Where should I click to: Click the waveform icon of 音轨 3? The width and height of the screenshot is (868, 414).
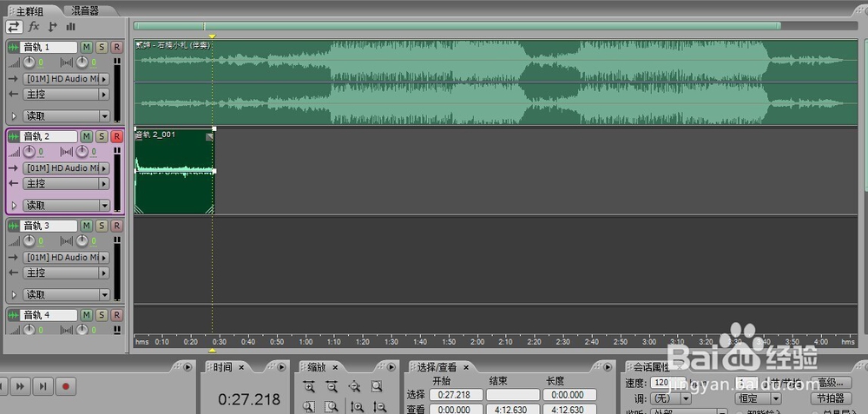pyautogui.click(x=13, y=226)
